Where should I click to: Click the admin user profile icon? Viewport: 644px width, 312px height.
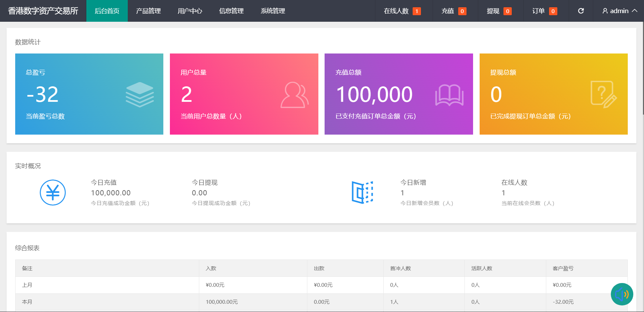pyautogui.click(x=605, y=11)
